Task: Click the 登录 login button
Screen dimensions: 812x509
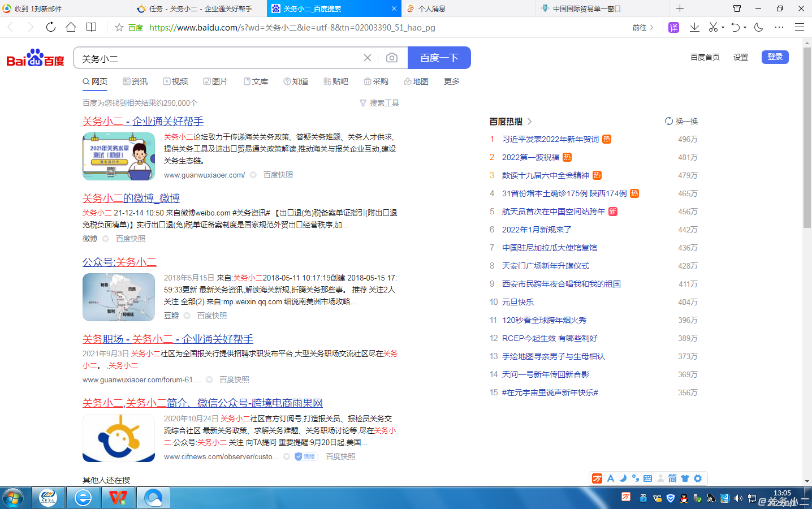Action: 775,57
